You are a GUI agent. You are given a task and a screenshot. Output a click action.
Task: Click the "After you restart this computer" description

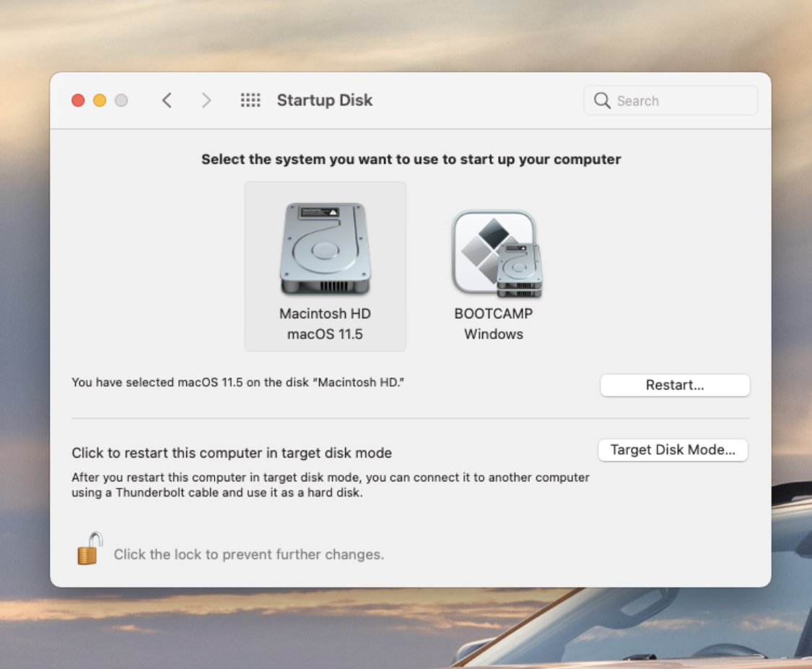[x=331, y=485]
